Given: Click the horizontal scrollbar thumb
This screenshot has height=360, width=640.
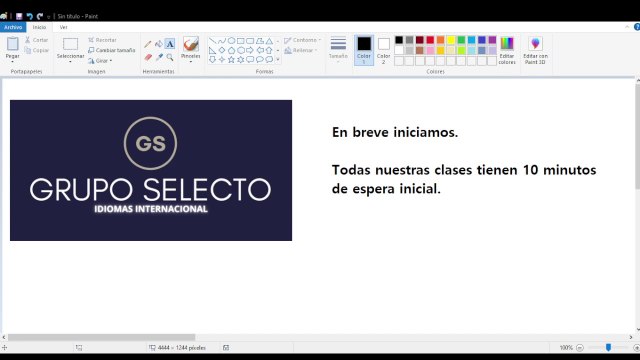Looking at the screenshot, I should [x=102, y=337].
